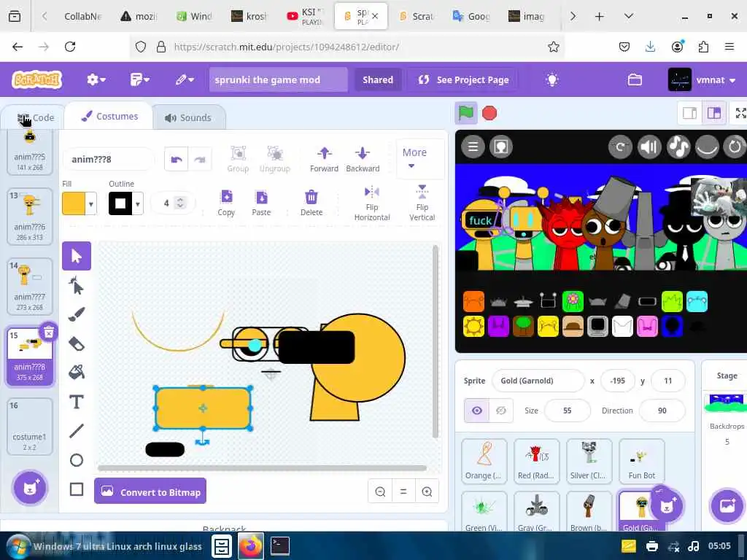Screen dimensions: 747x560
Task: Select the Brush tool
Action: click(x=76, y=314)
